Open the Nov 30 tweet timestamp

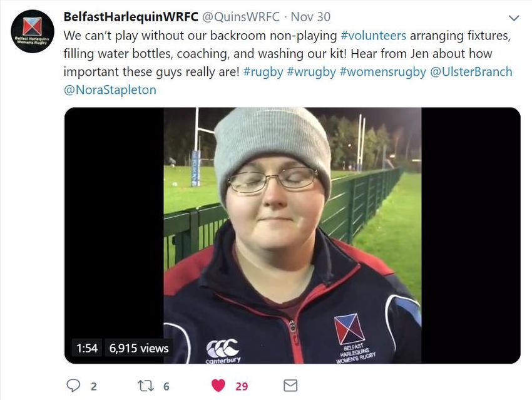point(310,17)
